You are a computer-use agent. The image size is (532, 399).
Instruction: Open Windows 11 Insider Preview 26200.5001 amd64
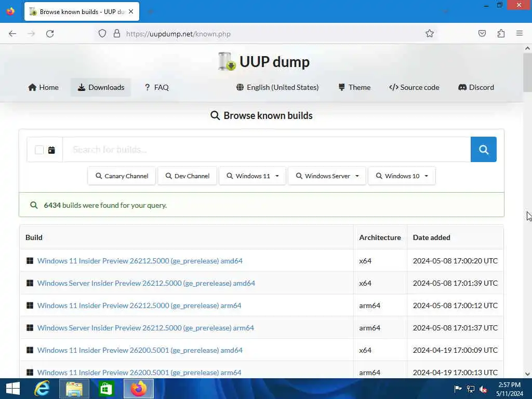(140, 350)
